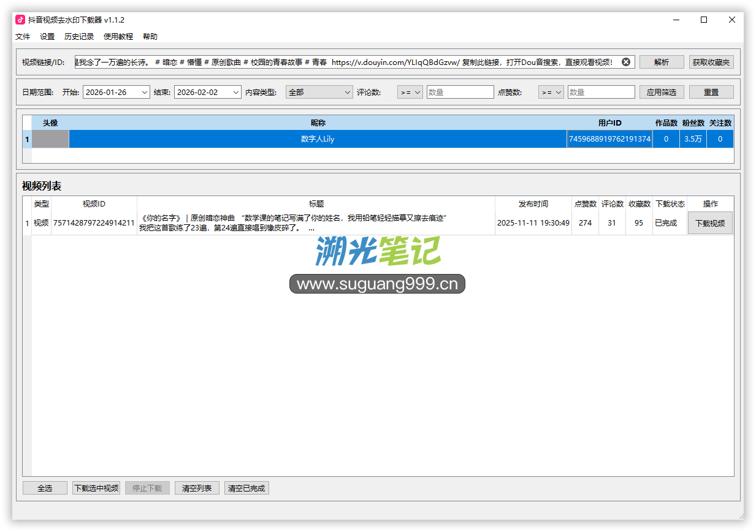Click the 全选 button
756x532 pixels.
[45, 488]
